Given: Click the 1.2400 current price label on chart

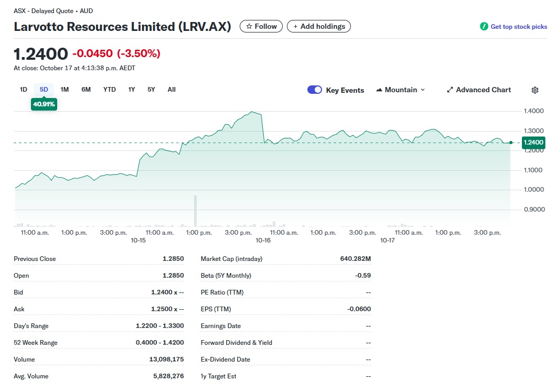Looking at the screenshot, I should pyautogui.click(x=534, y=143).
